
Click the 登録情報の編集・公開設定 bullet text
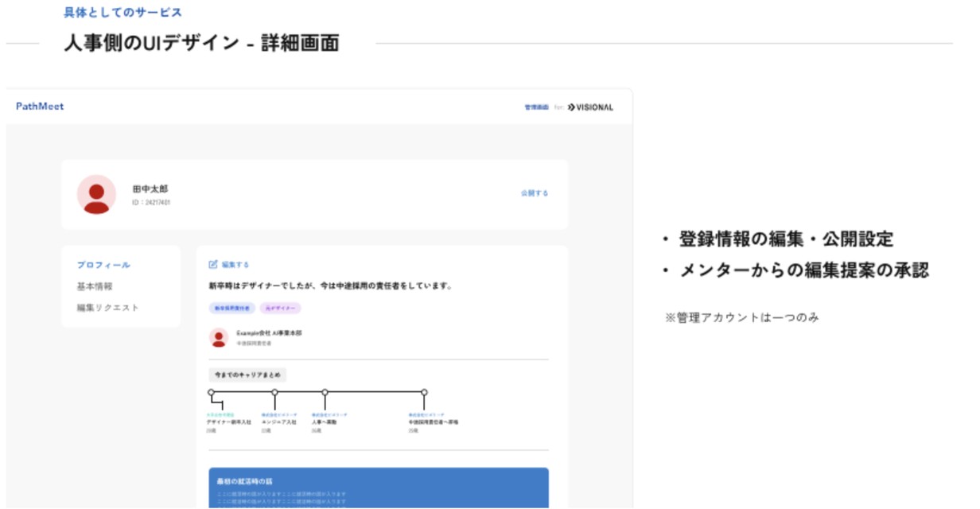786,239
